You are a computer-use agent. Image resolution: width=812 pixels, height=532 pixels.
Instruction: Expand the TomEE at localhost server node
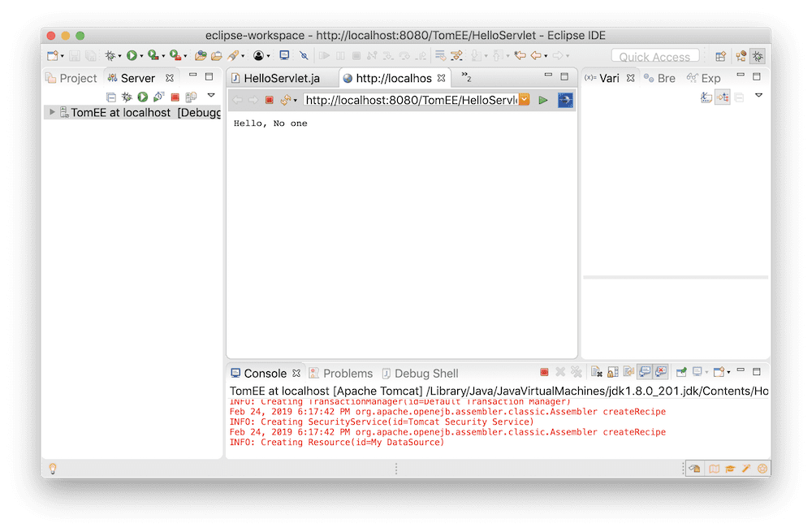point(52,112)
